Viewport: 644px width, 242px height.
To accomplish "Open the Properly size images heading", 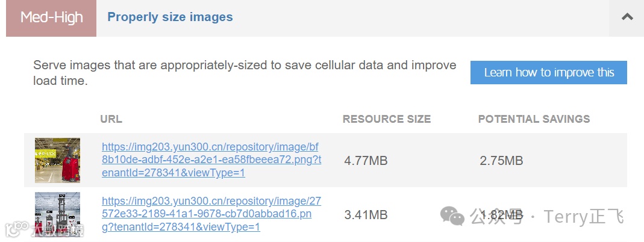I will pyautogui.click(x=170, y=17).
